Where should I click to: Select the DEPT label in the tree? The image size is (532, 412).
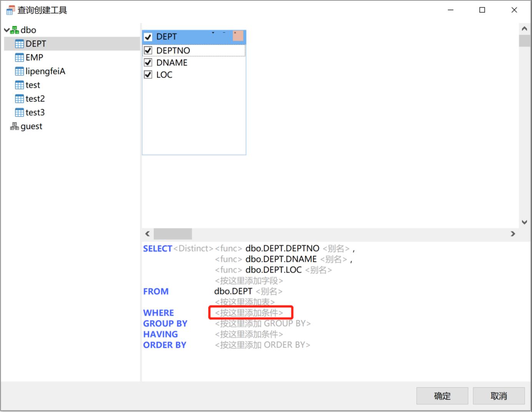click(36, 44)
